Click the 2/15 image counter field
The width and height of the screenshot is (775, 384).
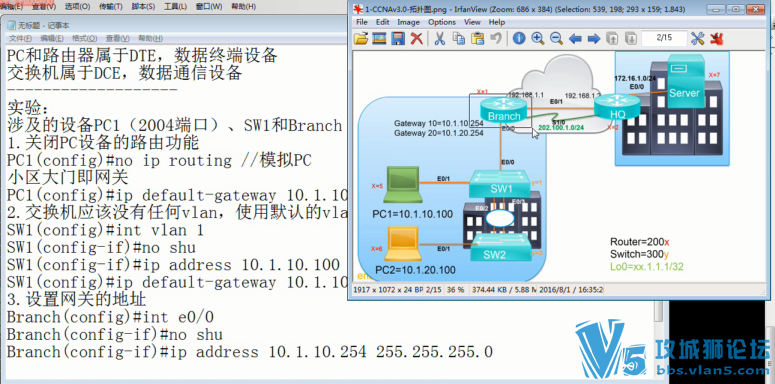pyautogui.click(x=664, y=38)
